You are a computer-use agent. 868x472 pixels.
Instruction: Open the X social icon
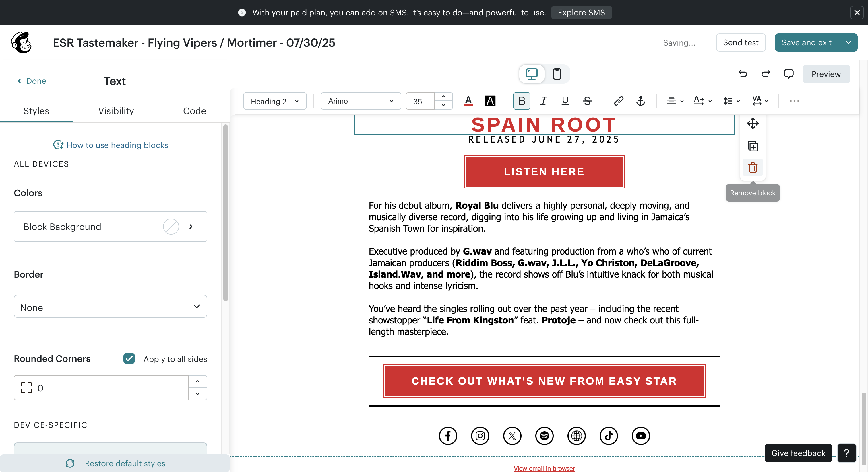coord(512,436)
